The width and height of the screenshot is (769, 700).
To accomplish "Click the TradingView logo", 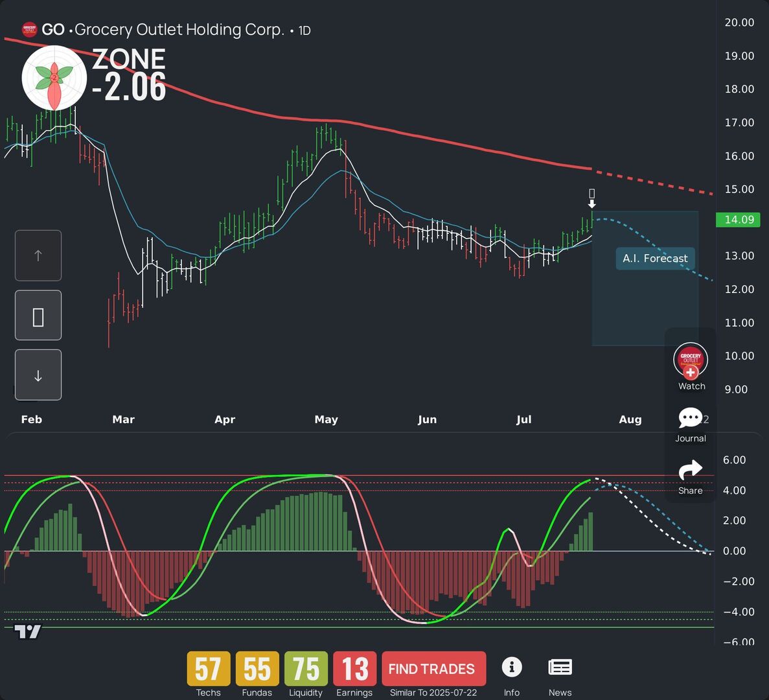I will pos(27,631).
